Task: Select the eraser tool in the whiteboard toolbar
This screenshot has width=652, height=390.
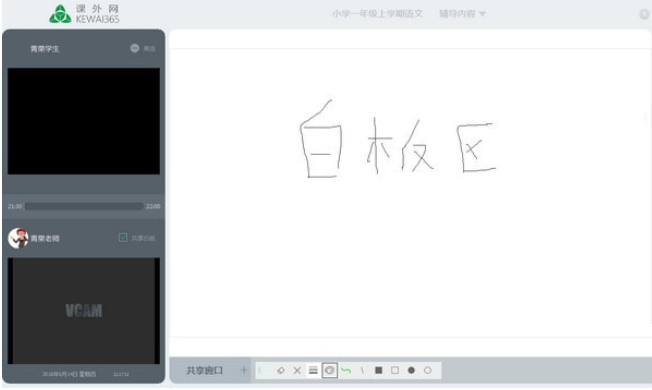Action: 281,370
